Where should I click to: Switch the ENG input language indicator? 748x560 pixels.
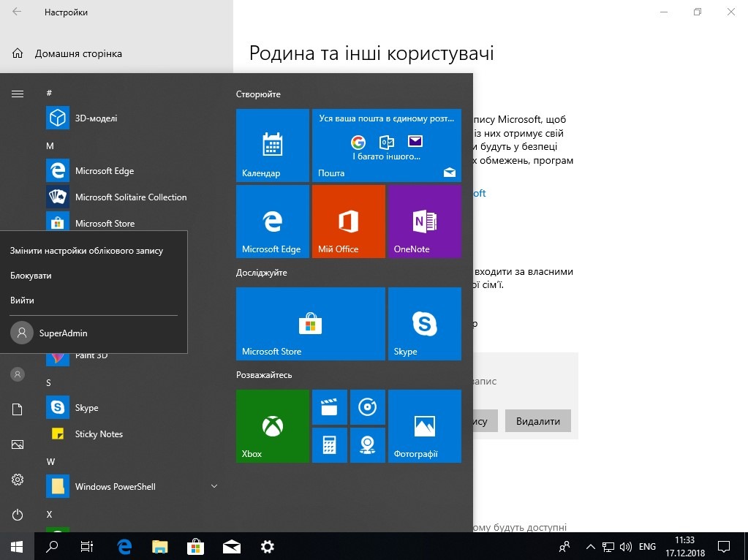(x=647, y=547)
